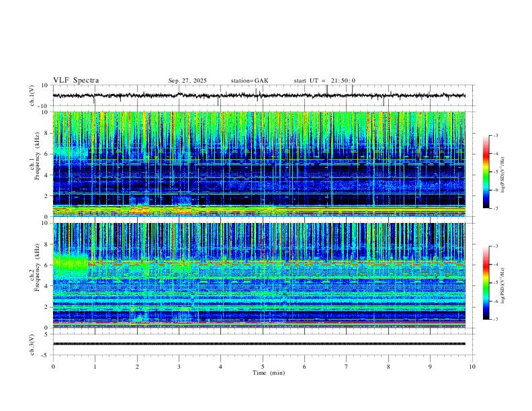Click time axis tick label '6'
The image size is (532, 411).
click(304, 367)
